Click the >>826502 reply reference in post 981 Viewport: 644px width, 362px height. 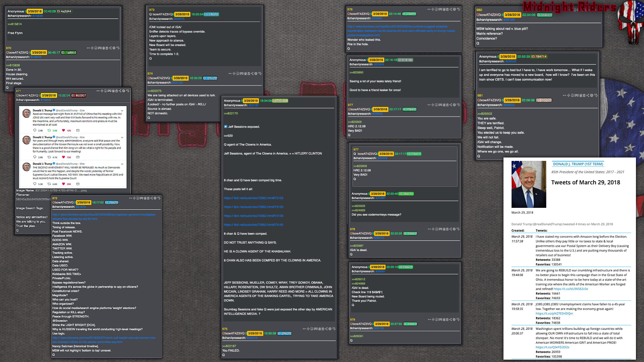click(x=485, y=114)
